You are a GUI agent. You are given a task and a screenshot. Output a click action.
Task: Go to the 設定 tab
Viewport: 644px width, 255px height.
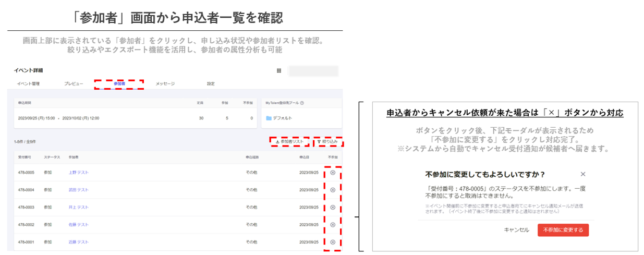211,83
